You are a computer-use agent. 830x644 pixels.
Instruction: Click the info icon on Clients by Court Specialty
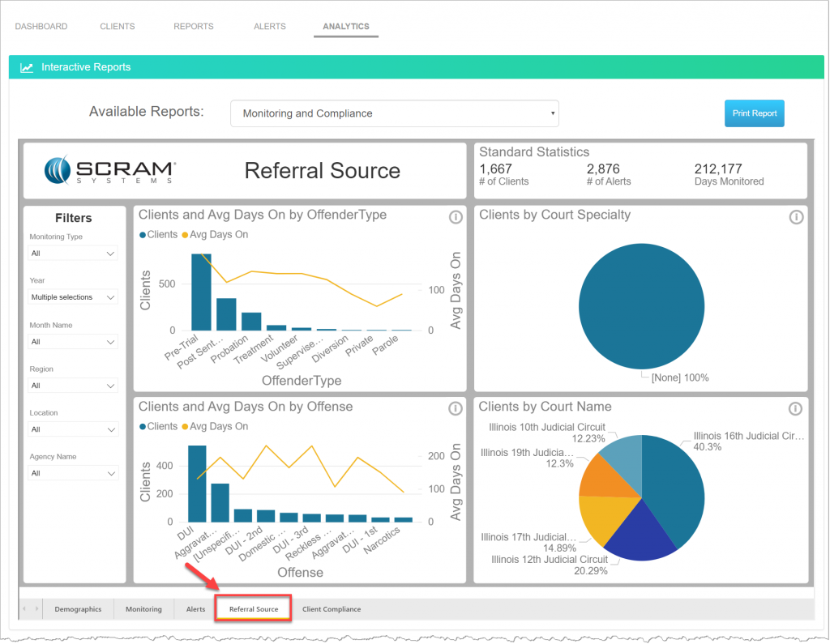tap(795, 217)
